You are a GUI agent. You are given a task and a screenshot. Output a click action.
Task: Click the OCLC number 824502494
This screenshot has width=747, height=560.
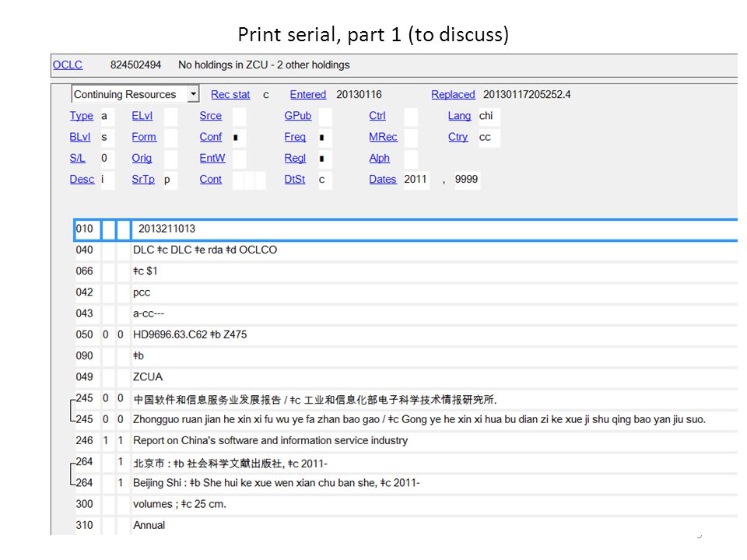(x=135, y=65)
